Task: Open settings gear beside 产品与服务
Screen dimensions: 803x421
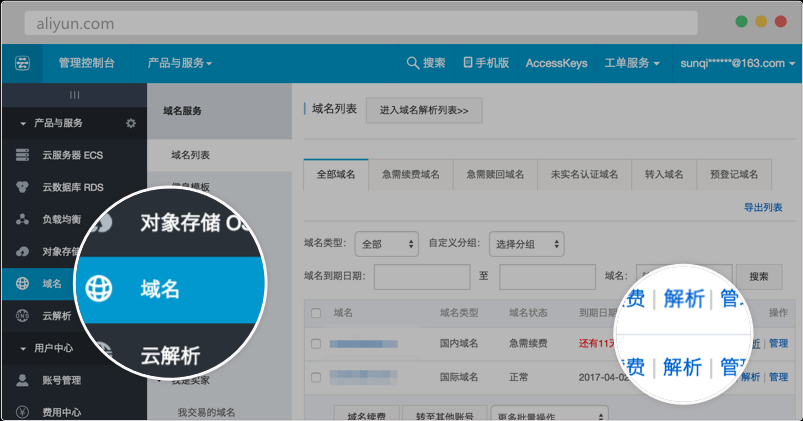Action: [130, 123]
